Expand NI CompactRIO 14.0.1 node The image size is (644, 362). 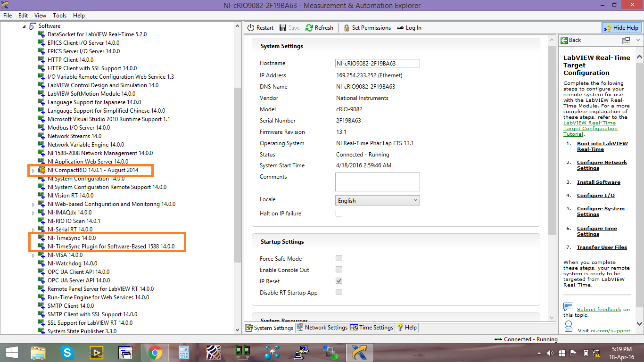33,170
